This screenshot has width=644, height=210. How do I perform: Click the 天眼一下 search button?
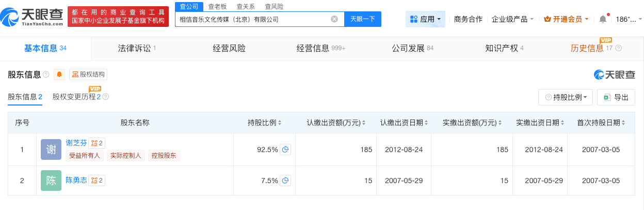click(362, 19)
